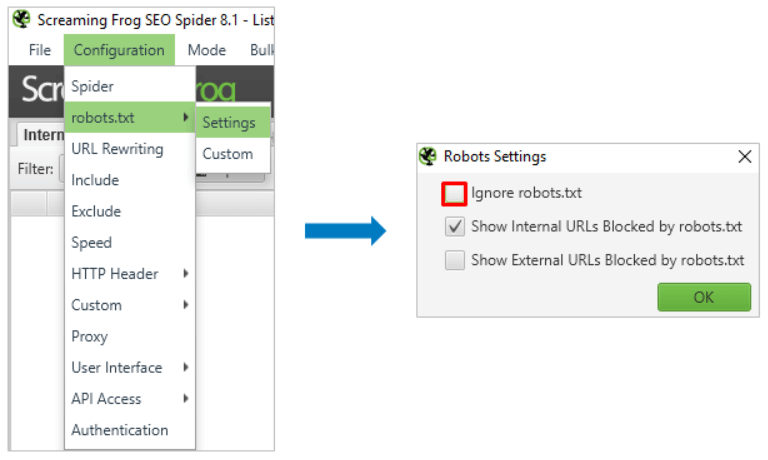This screenshot has height=460, width=768.
Task: Switch to the Internal tab
Action: coord(41,135)
